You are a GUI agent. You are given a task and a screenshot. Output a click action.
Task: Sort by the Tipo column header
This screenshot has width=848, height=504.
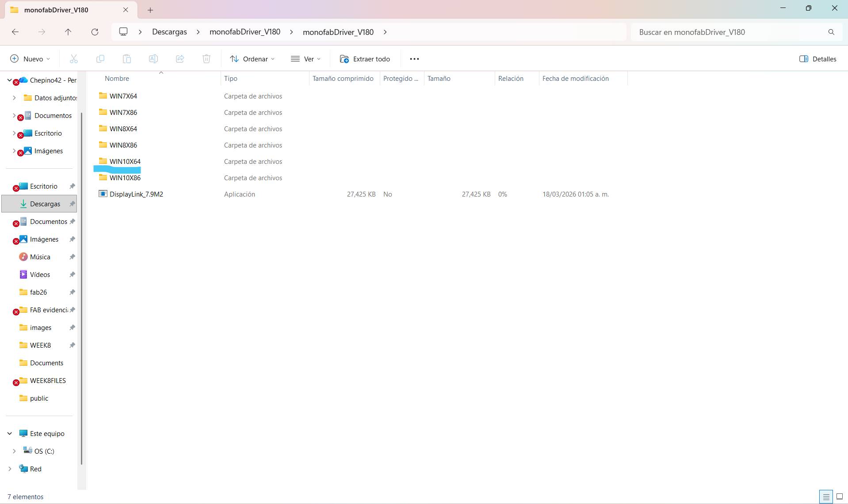tap(231, 79)
